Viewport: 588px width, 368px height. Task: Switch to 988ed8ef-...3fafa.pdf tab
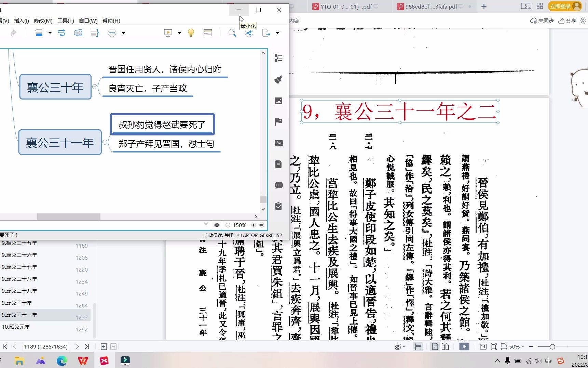pos(434,6)
